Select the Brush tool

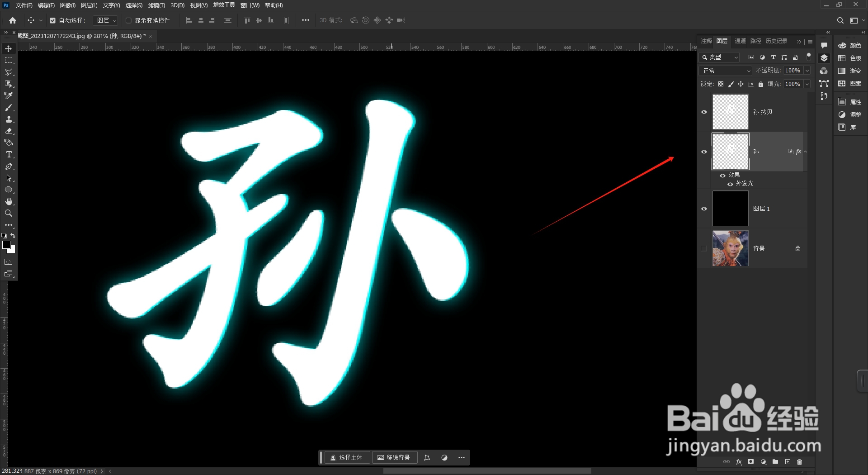pos(9,108)
